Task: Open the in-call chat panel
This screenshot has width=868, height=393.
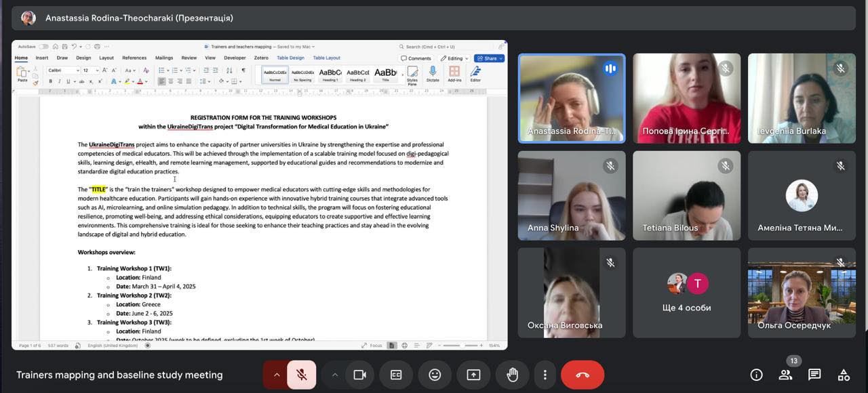Action: [x=814, y=375]
